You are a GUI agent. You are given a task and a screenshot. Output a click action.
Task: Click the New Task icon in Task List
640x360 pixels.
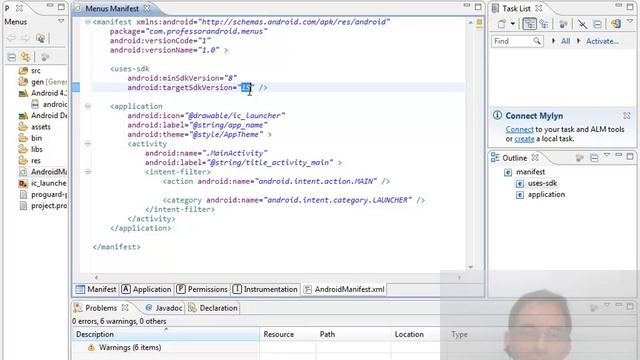(501, 24)
